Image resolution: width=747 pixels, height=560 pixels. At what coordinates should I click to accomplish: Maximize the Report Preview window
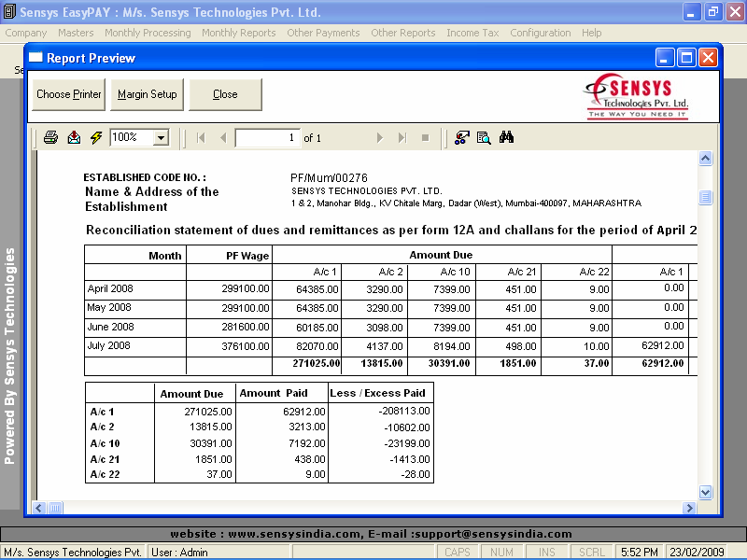click(x=686, y=58)
